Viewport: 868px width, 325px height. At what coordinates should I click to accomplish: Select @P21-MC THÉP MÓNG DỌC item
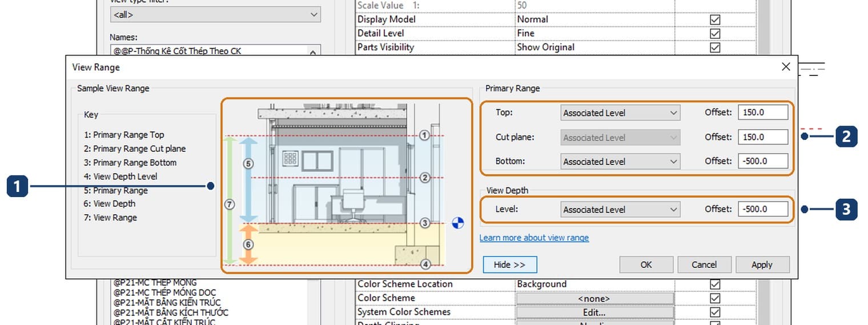[x=164, y=292]
